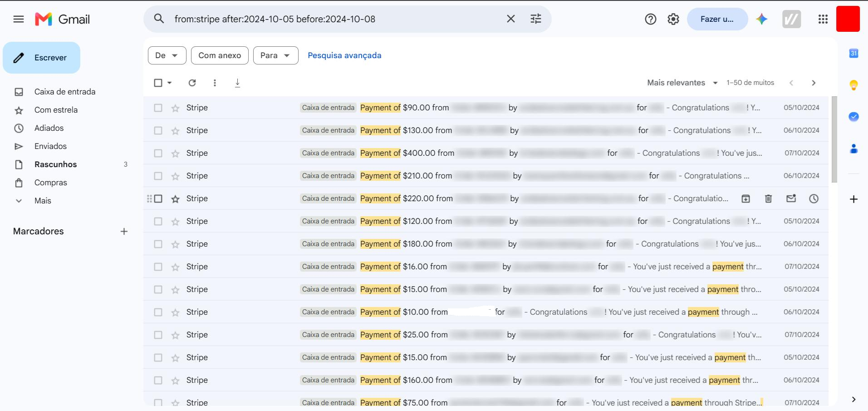Open the Payment of $160.00 email
Image resolution: width=868 pixels, height=411 pixels.
pyautogui.click(x=485, y=380)
